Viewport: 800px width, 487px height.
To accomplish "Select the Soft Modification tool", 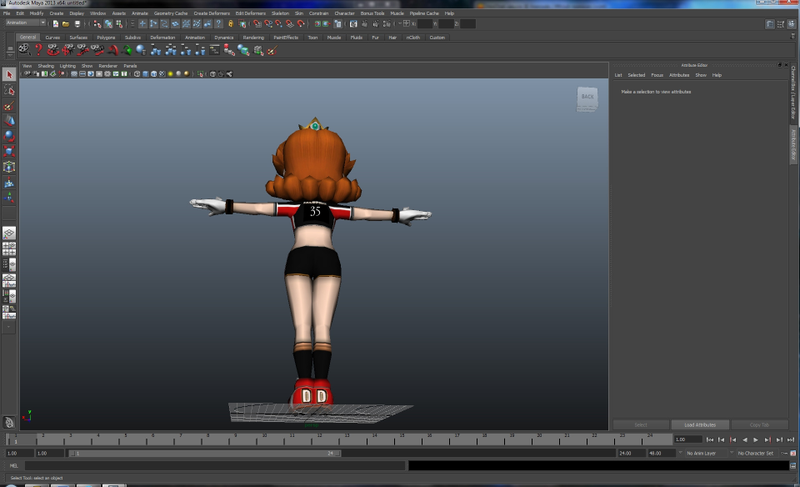I will [x=9, y=182].
